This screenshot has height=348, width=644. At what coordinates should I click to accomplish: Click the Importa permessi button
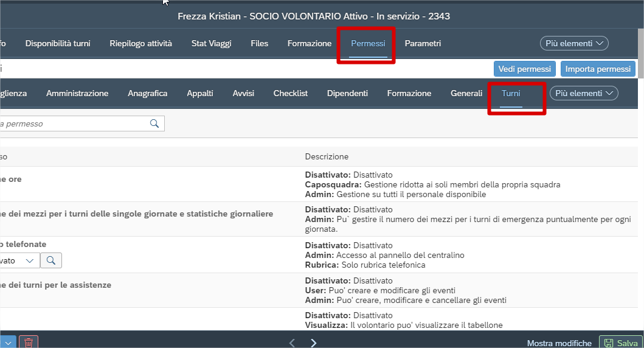[x=598, y=69]
